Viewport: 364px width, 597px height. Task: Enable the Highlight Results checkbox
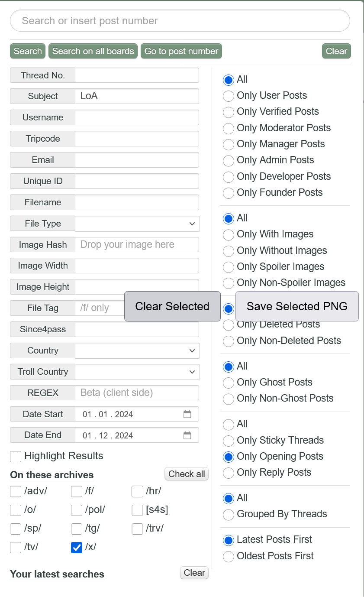16,456
